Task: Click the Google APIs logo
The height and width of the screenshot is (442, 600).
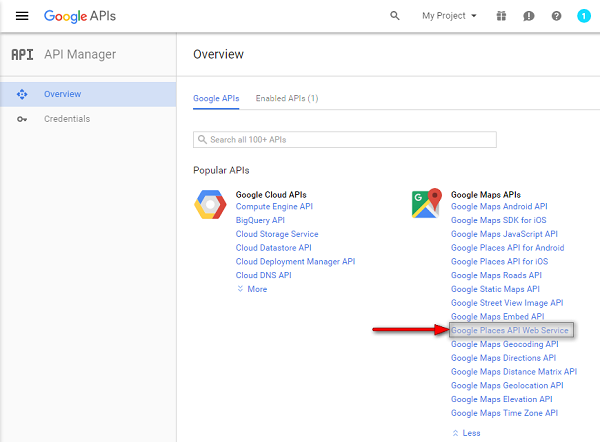Action: click(x=80, y=16)
